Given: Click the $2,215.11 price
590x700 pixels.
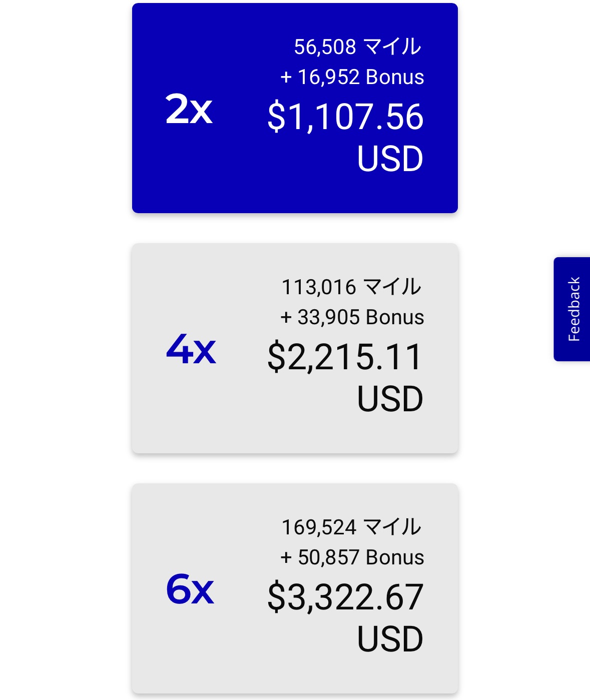Looking at the screenshot, I should click(x=345, y=357).
